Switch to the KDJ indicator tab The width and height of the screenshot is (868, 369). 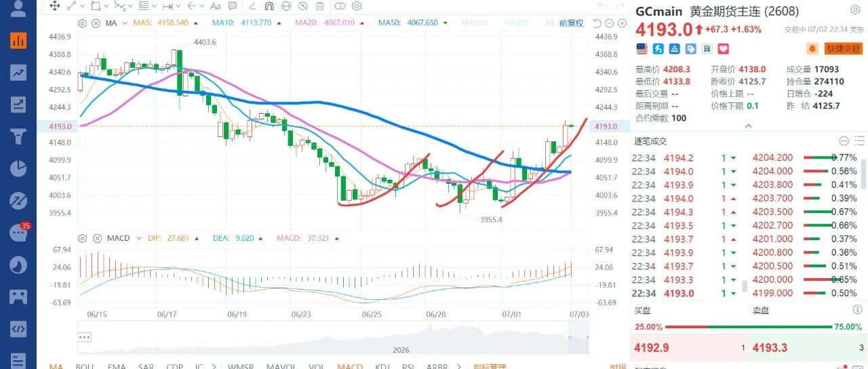[382, 367]
